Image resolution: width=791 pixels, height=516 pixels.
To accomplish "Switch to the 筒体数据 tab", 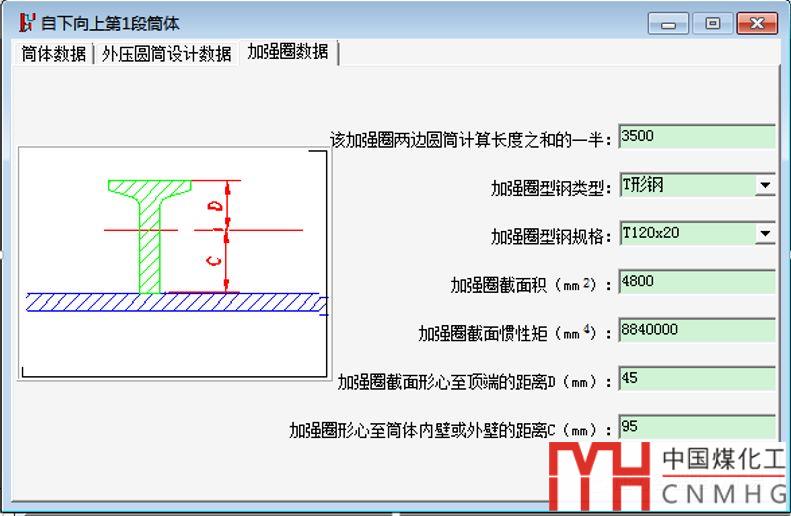I will pyautogui.click(x=53, y=53).
